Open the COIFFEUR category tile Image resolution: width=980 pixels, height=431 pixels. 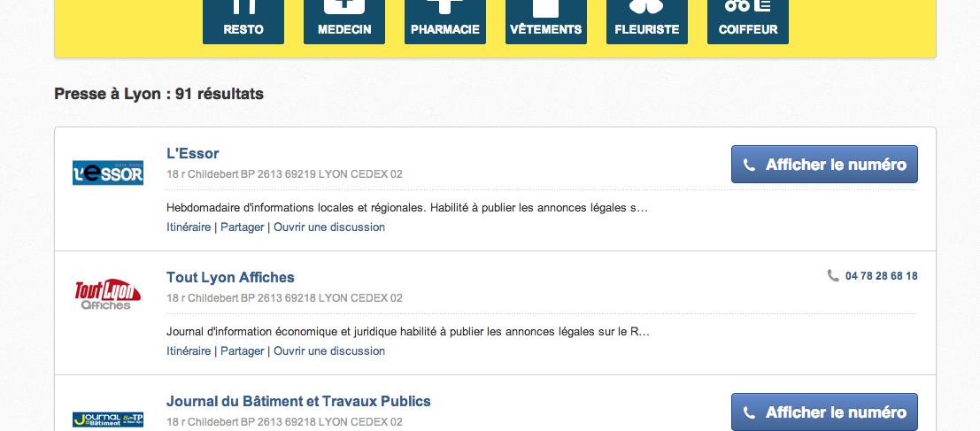click(748, 22)
